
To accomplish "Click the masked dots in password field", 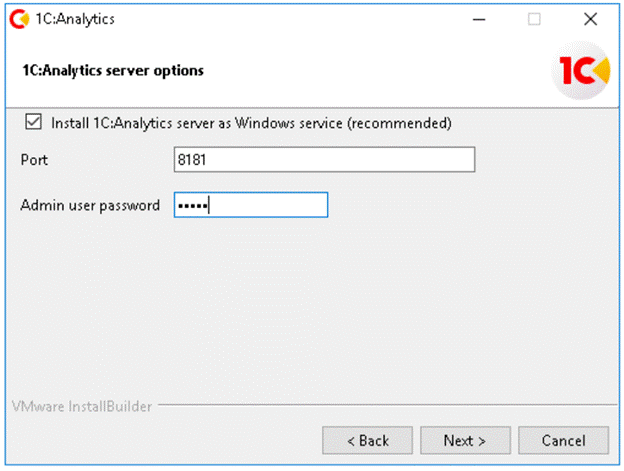I will (192, 205).
